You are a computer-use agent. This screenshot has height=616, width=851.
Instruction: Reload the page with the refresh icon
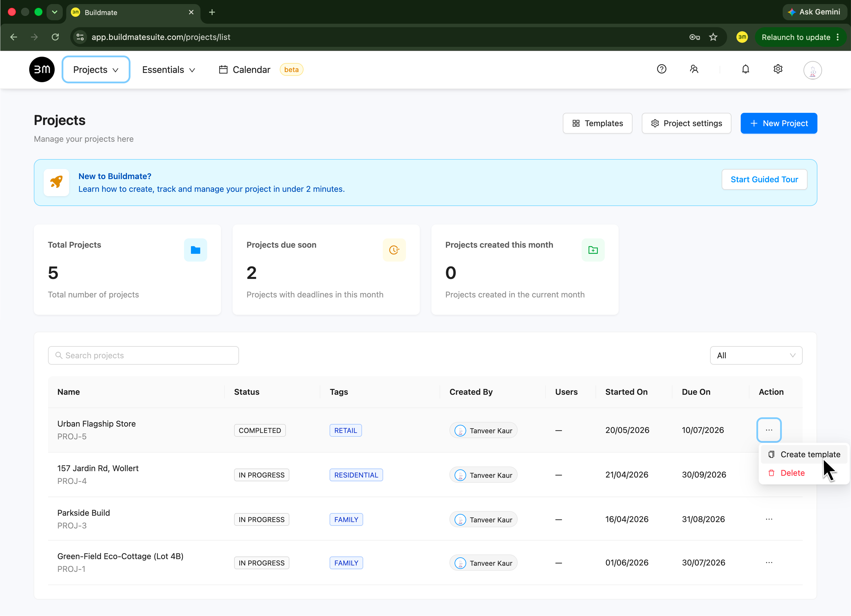pos(55,37)
